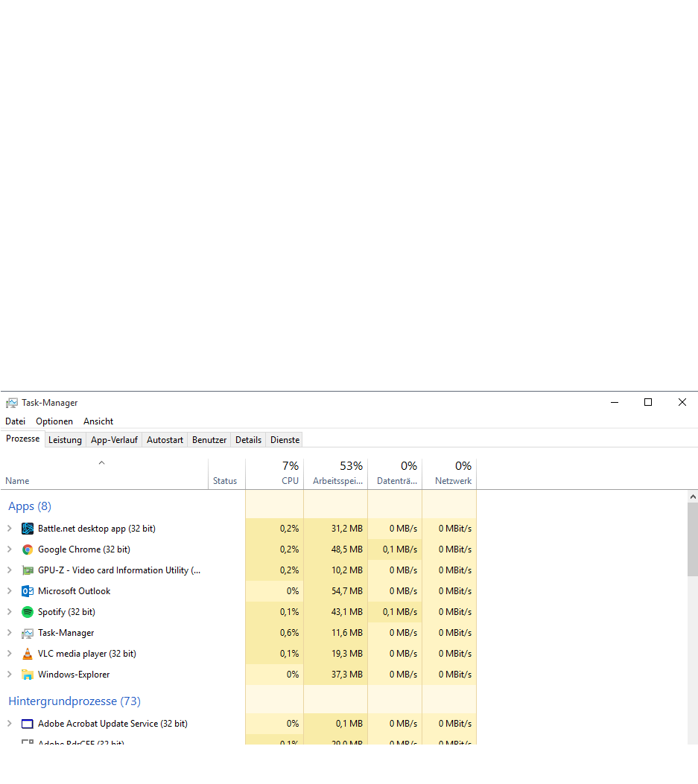Viewport: 698px width, 784px height.
Task: Select the Windows-Explorer process name
Action: point(74,675)
